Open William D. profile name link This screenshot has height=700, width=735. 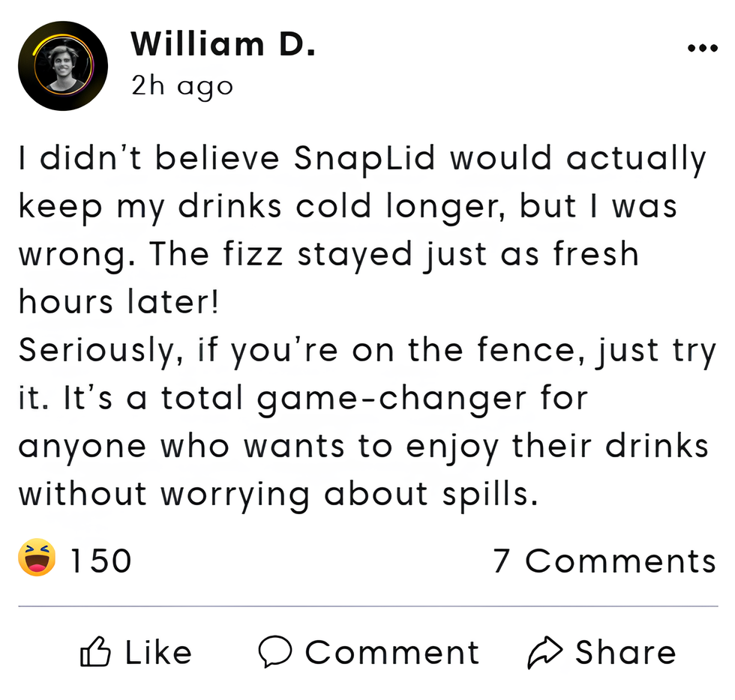click(223, 44)
